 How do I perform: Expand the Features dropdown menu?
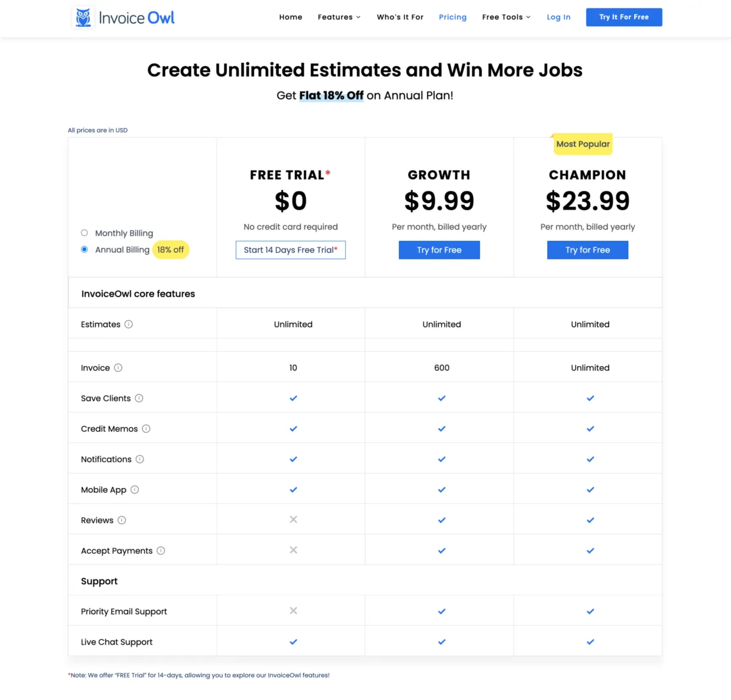tap(339, 17)
